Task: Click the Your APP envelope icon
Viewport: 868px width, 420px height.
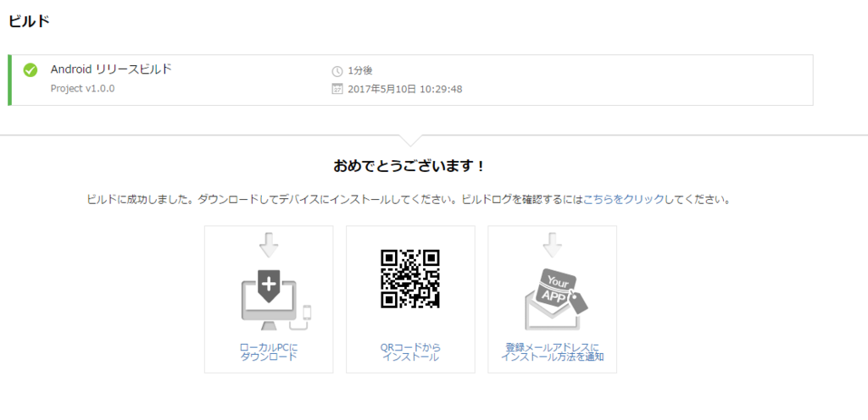Action: pos(556,301)
